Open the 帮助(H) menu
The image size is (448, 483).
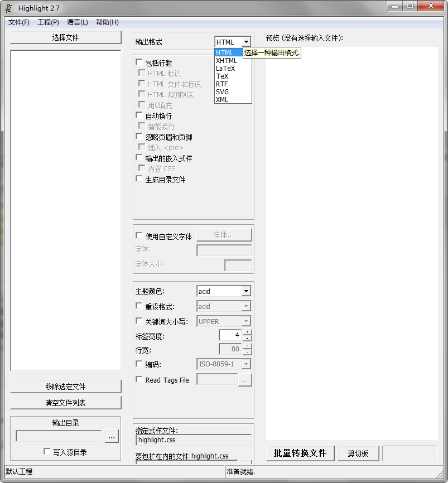coord(106,22)
